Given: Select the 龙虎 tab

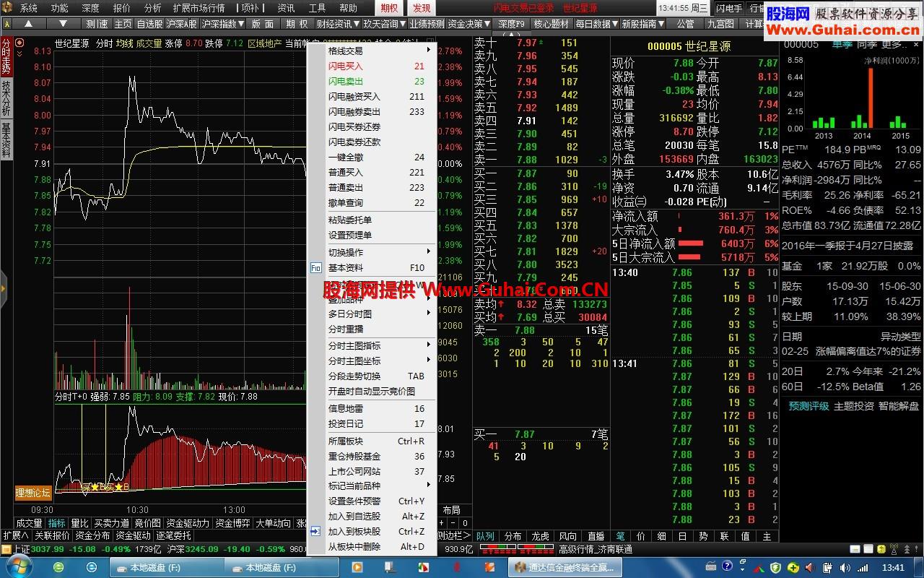Looking at the screenshot, I should point(541,536).
